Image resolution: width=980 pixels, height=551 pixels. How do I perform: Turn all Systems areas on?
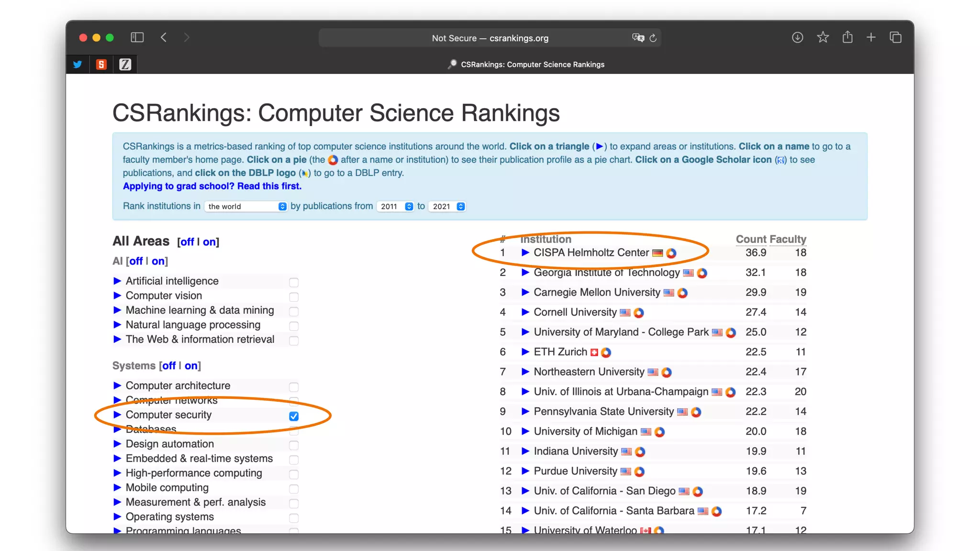(x=191, y=366)
